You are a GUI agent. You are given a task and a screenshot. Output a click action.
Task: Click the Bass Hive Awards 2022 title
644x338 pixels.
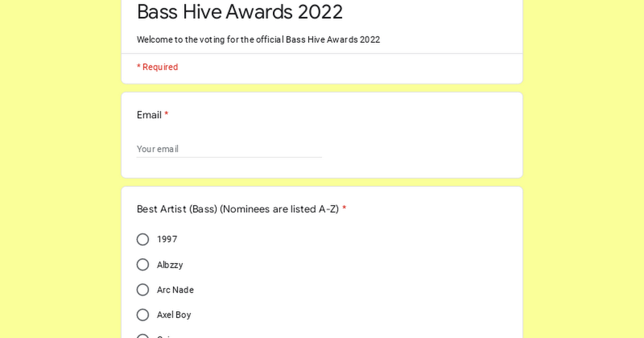(x=240, y=12)
